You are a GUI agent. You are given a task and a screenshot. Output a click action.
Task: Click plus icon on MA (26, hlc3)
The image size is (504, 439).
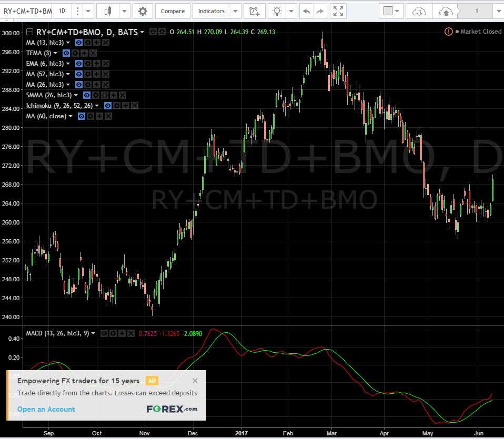pos(97,85)
